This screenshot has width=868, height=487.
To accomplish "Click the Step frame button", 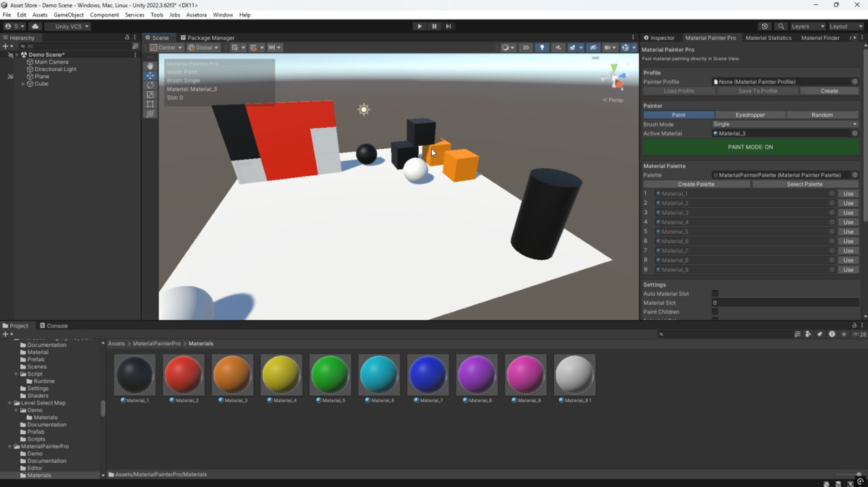I will pyautogui.click(x=448, y=26).
